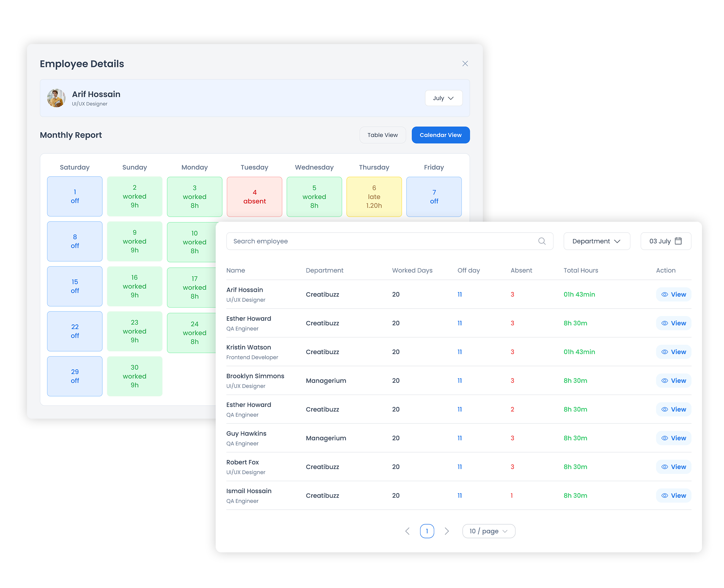
Task: Go to previous page arrow
Action: tap(407, 531)
